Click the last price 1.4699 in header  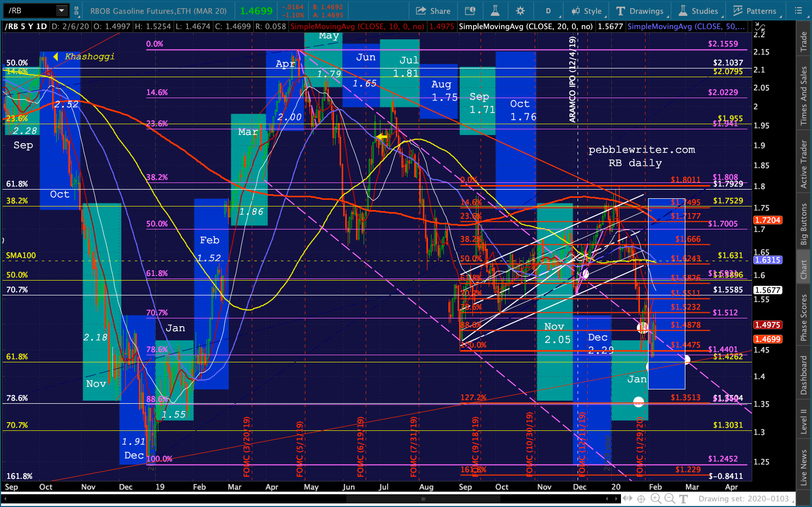point(256,11)
